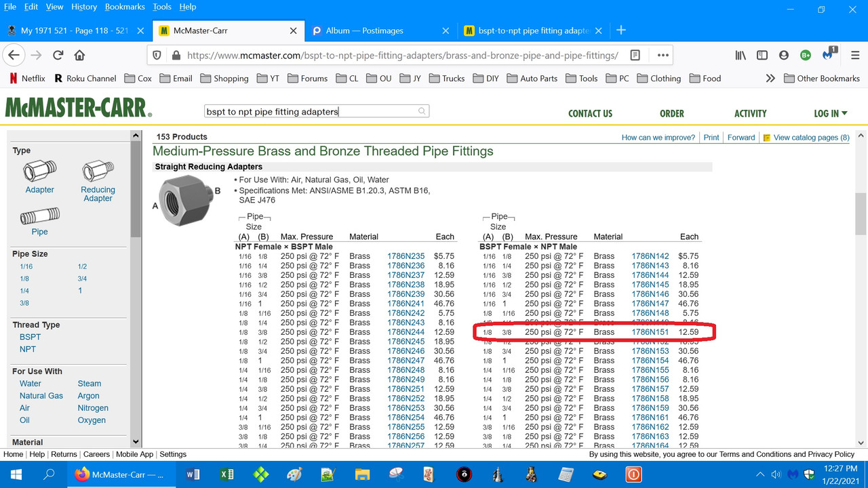
Task: Select the Reducing Adapter type icon
Action: [x=98, y=171]
